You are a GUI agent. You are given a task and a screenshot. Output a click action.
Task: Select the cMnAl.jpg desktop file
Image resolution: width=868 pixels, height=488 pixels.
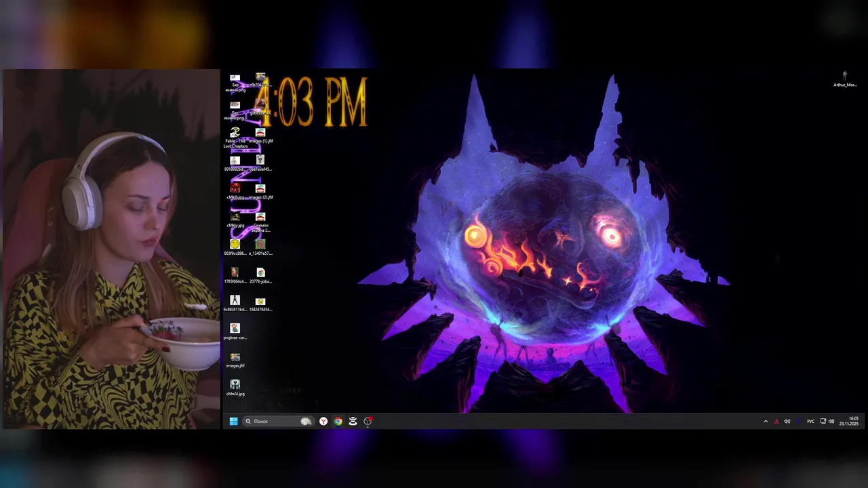pyautogui.click(x=235, y=388)
